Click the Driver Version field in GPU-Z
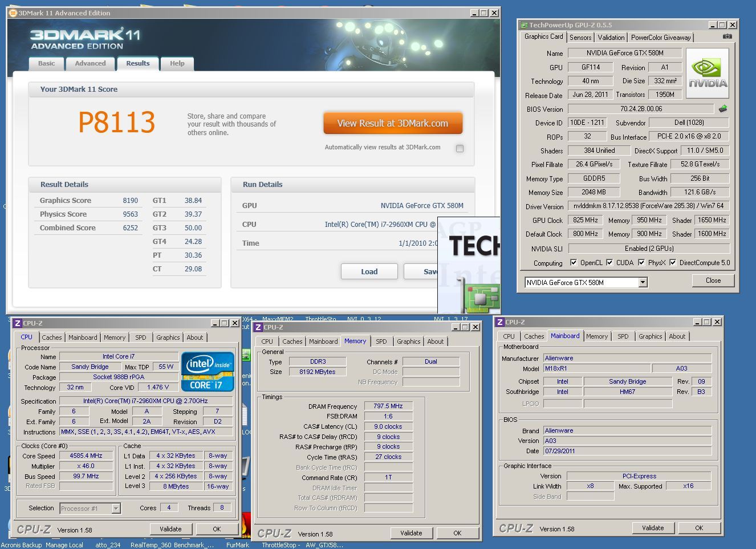This screenshot has width=756, height=549. pos(649,206)
